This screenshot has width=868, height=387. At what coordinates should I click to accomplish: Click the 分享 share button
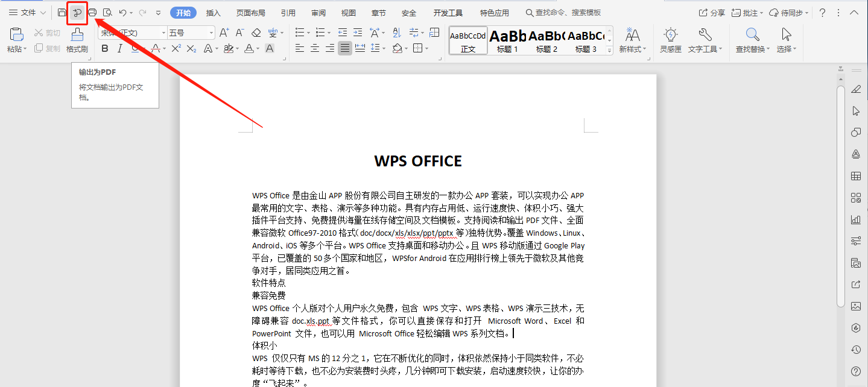(x=712, y=13)
